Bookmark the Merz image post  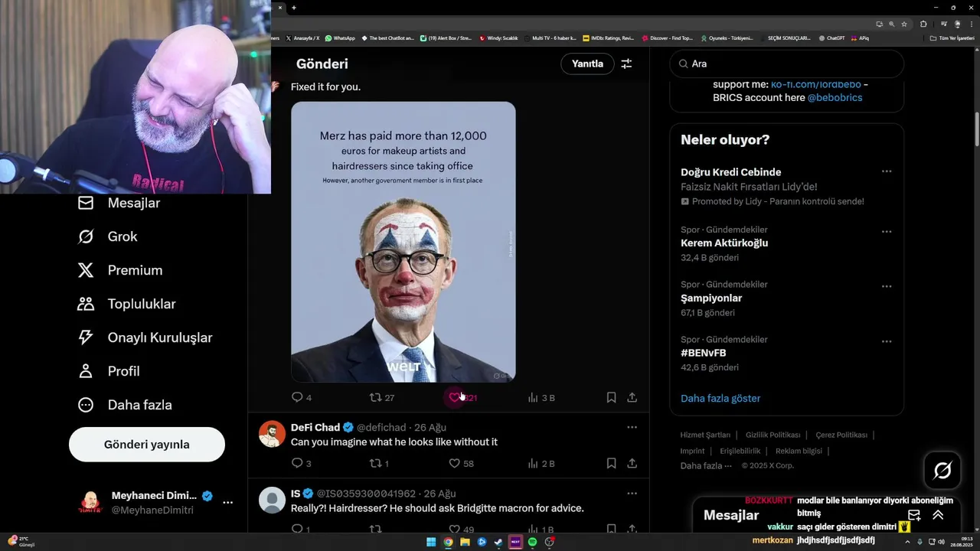[x=611, y=397]
